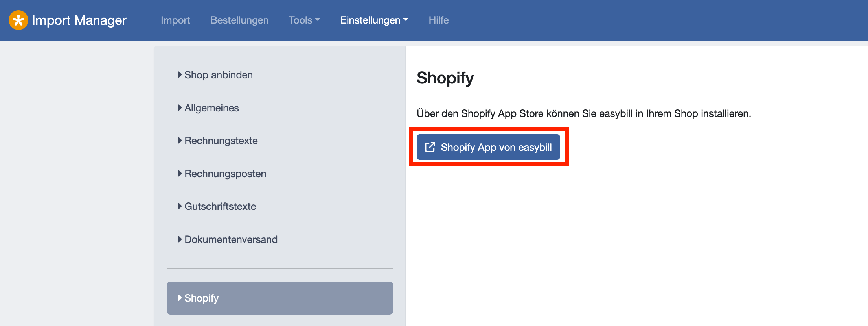Select Rechnungsposten in the settings sidebar
This screenshot has width=868, height=326.
pos(225,174)
